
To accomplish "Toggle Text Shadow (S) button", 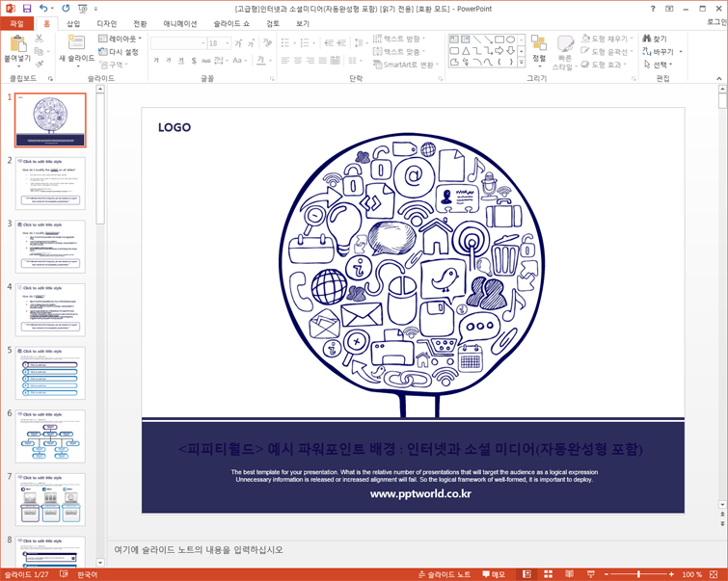I will click(x=194, y=61).
